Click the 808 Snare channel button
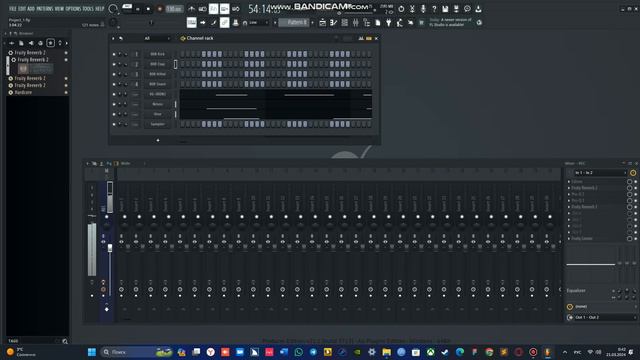 pos(157,84)
